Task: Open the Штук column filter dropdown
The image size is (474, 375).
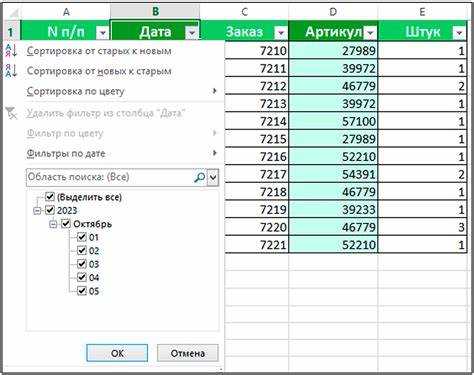Action: pyautogui.click(x=459, y=33)
